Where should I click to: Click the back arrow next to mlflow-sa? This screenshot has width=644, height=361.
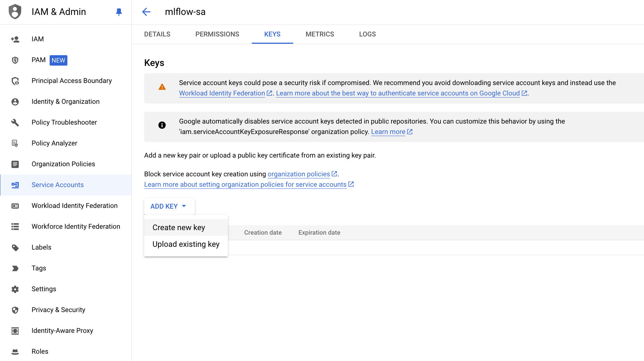(146, 12)
